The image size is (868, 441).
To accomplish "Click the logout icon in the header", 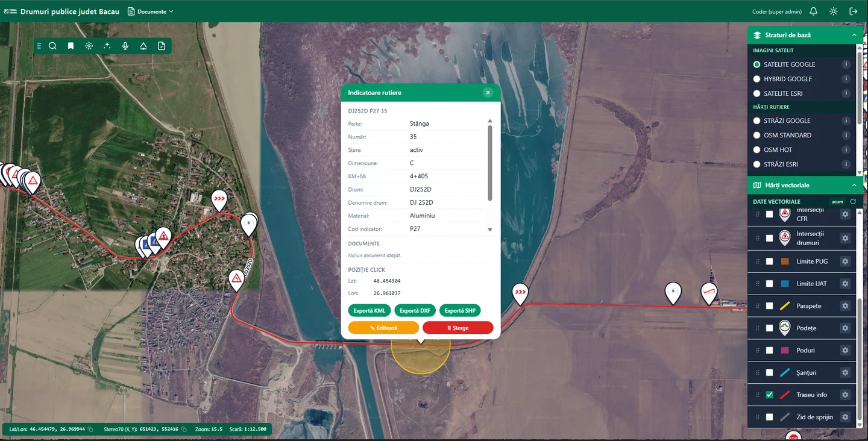I will [x=854, y=11].
